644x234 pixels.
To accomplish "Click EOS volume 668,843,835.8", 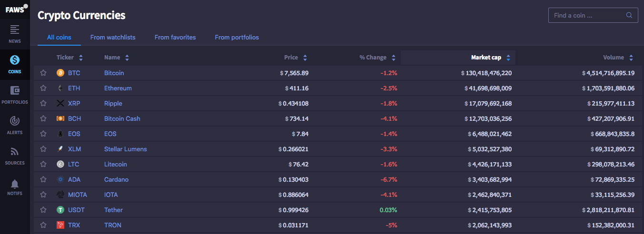I will coord(613,134).
